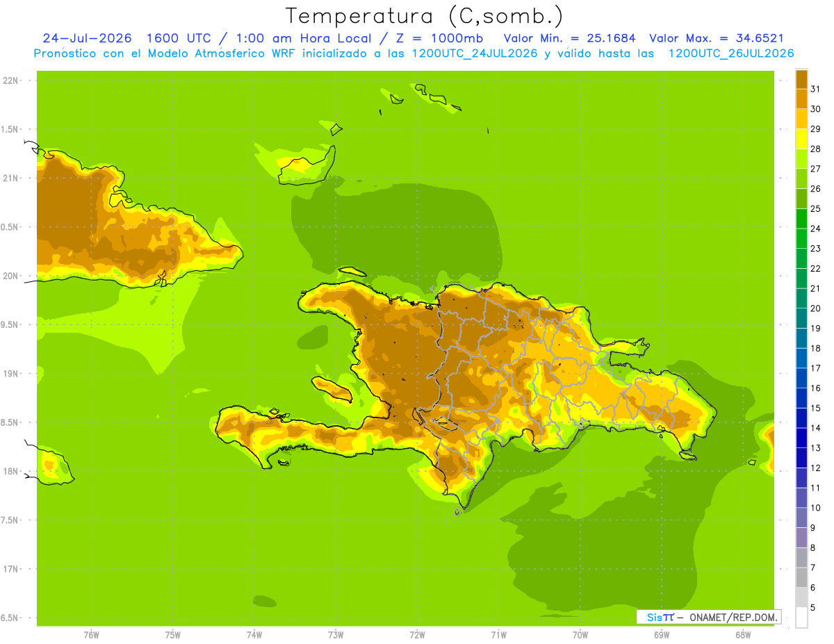Click the 17N latitude axis label
Viewport: 834px width, 644px height.
(x=10, y=569)
